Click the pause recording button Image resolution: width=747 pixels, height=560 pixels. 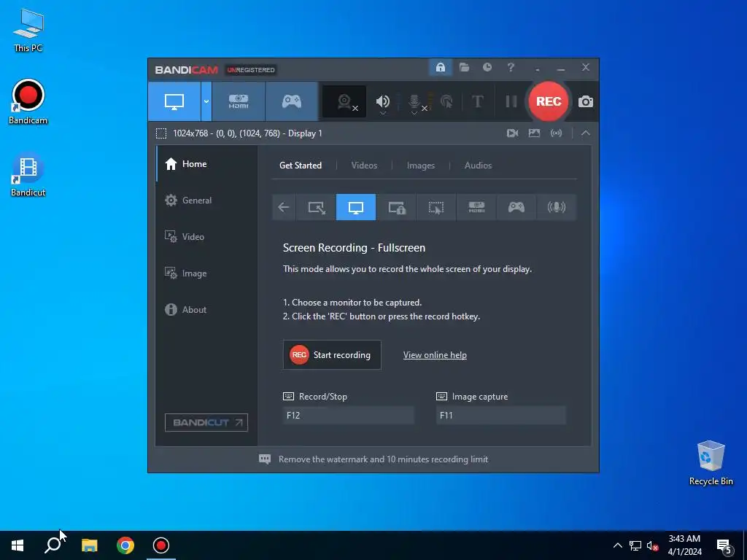pos(511,101)
